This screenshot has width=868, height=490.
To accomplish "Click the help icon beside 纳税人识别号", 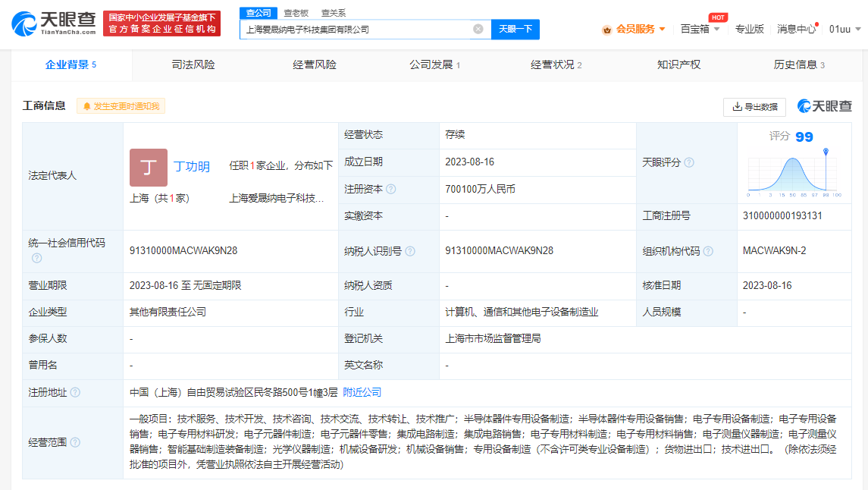I will [x=410, y=251].
